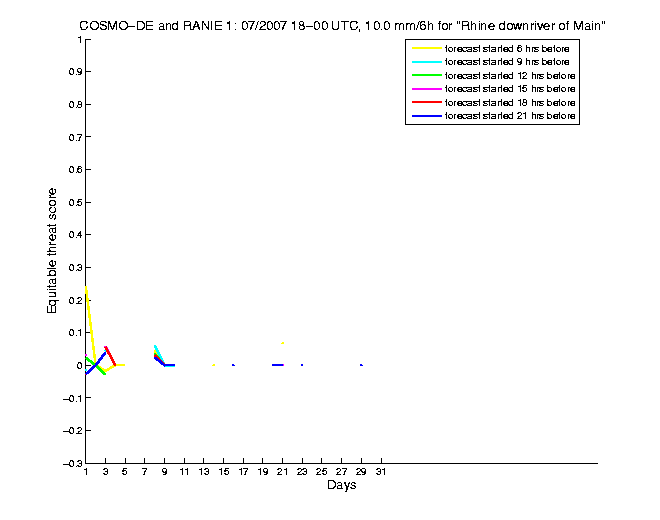Click positive y-axis tick label "0.1"
660x520 pixels.
(75, 333)
